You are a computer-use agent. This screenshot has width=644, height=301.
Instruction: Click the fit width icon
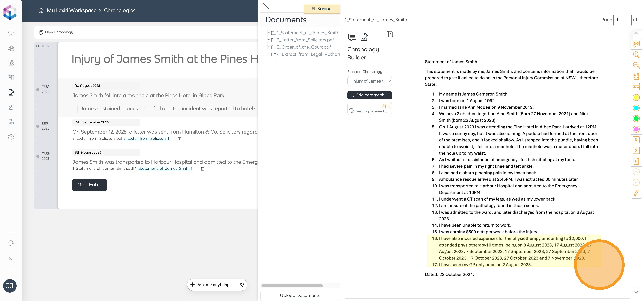(x=636, y=87)
